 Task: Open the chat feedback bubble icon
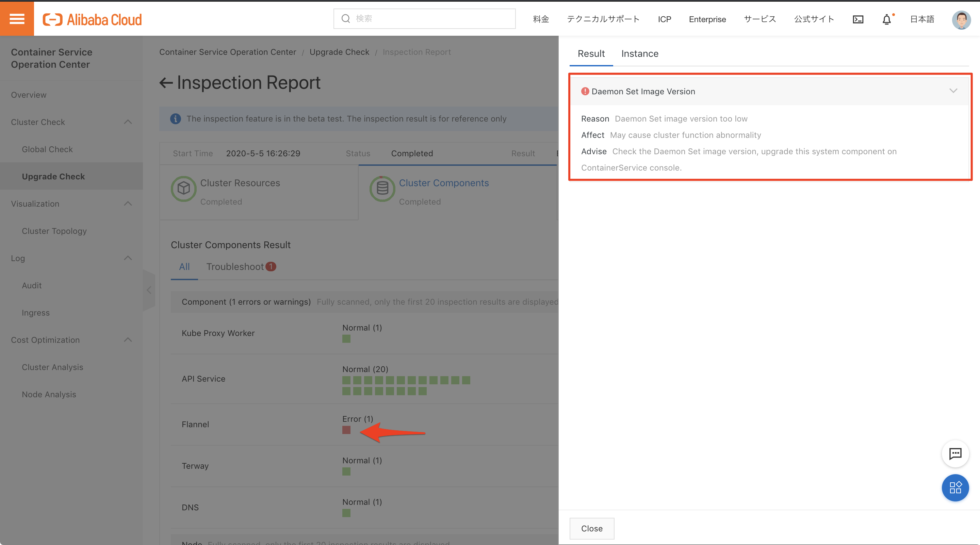(955, 453)
